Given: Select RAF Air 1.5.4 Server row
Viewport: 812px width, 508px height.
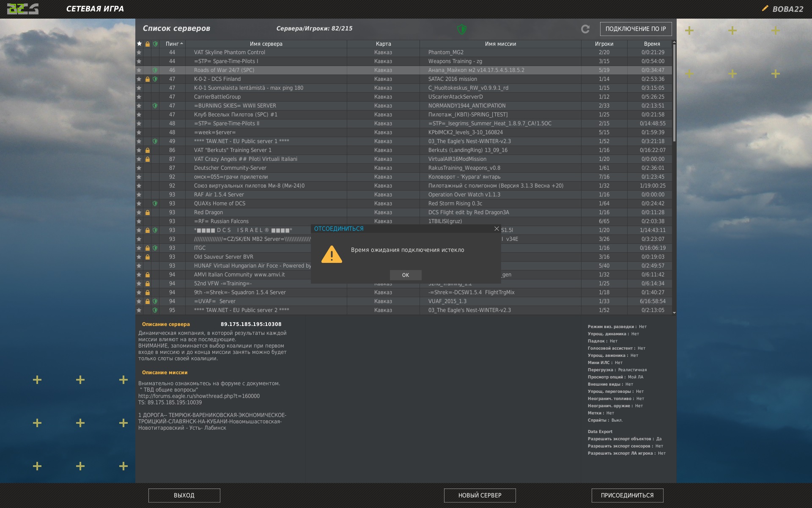Looking at the screenshot, I should point(403,195).
